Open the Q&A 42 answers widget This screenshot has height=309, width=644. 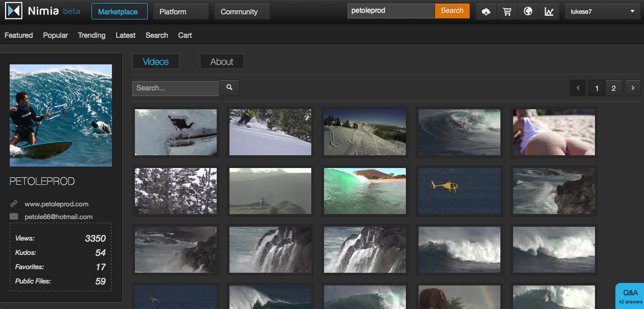pos(630,296)
